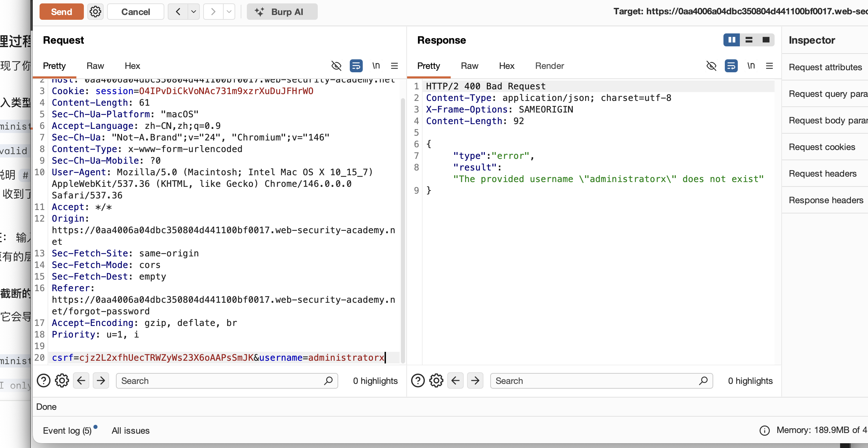The width and height of the screenshot is (868, 448).
Task: Toggle show newline characters in Response panel
Action: [x=751, y=65]
